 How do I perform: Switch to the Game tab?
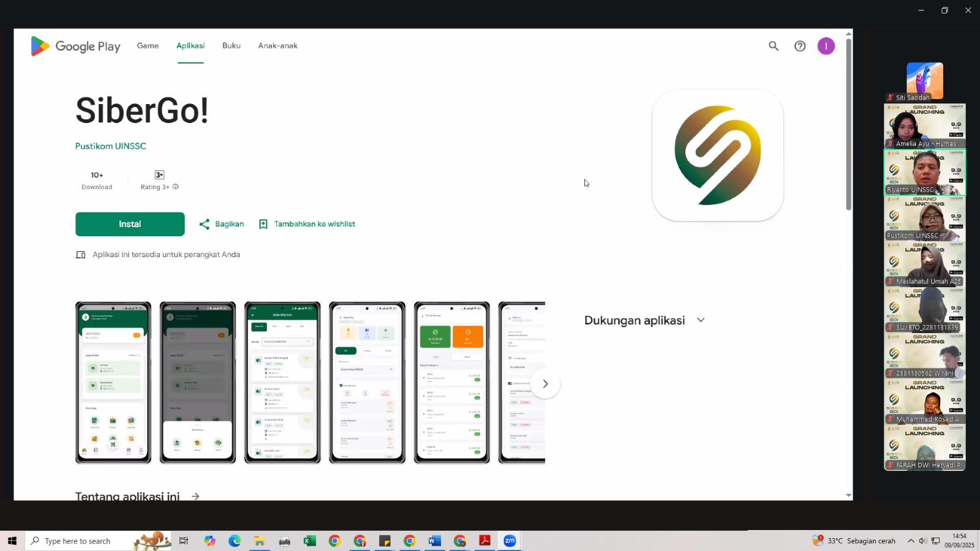[148, 46]
